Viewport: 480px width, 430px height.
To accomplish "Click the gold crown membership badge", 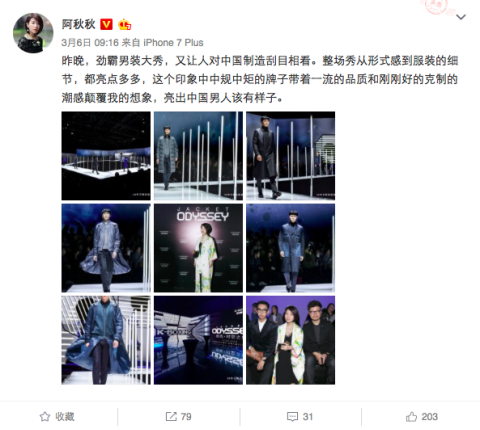I will point(124,24).
